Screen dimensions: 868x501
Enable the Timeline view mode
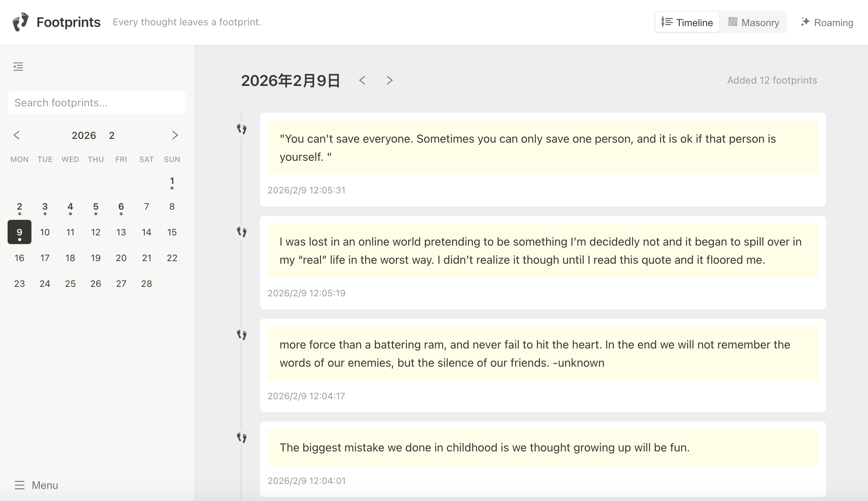pyautogui.click(x=687, y=22)
